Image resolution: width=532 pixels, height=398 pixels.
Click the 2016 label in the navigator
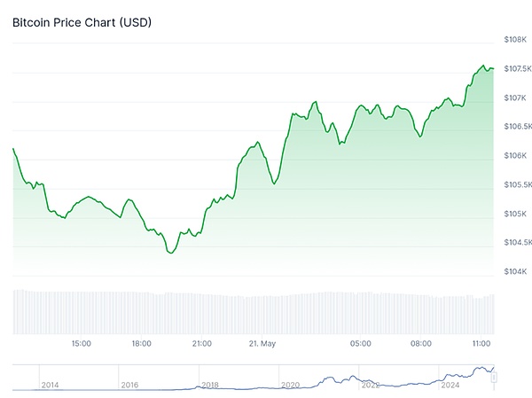click(129, 386)
